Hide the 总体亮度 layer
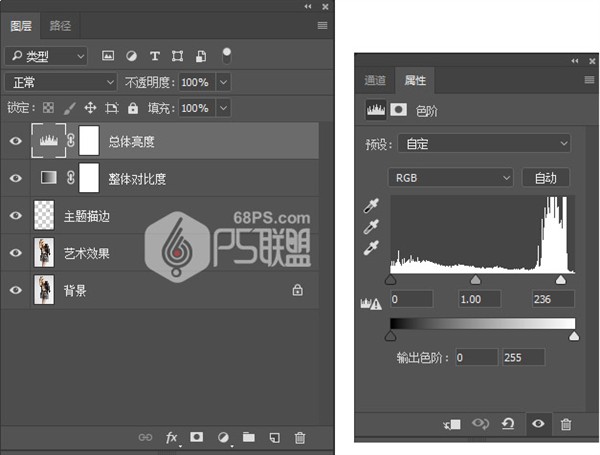Viewport: 600px width, 455px height. tap(15, 142)
